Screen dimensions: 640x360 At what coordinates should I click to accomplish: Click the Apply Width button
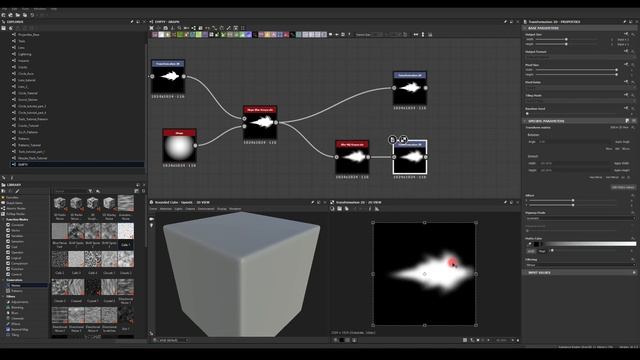[622, 163]
